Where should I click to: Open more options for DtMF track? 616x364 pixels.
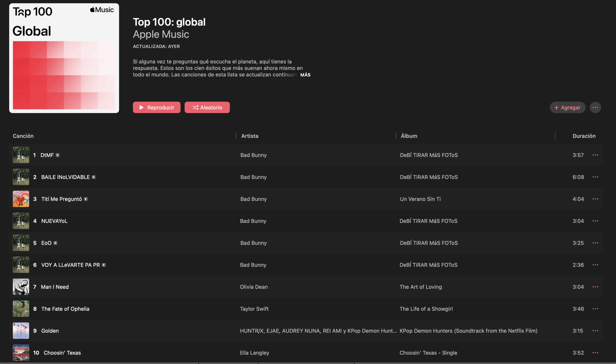pyautogui.click(x=595, y=155)
